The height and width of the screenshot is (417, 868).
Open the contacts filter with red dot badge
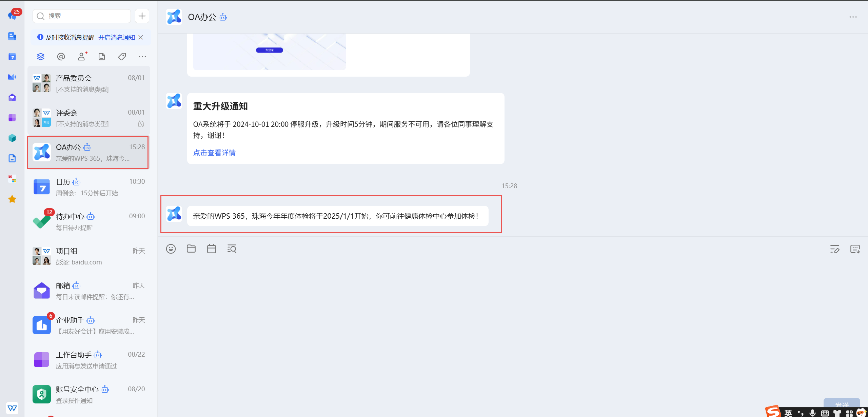tap(81, 57)
